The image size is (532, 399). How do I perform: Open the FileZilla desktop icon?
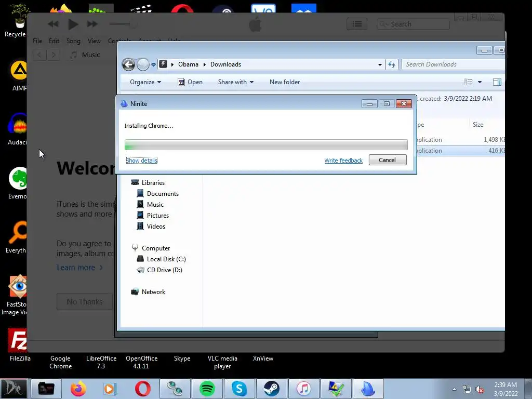(19, 345)
